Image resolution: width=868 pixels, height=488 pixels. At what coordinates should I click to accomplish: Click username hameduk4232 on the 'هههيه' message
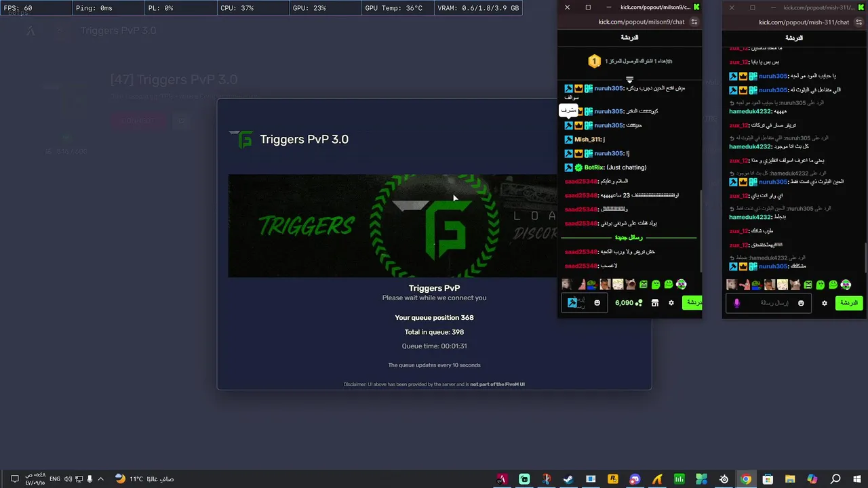(x=750, y=111)
